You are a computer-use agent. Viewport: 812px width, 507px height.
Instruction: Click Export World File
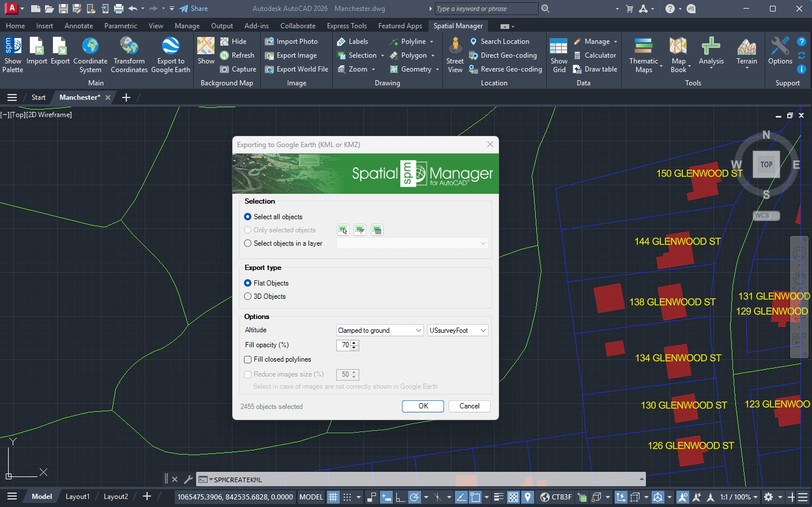296,69
